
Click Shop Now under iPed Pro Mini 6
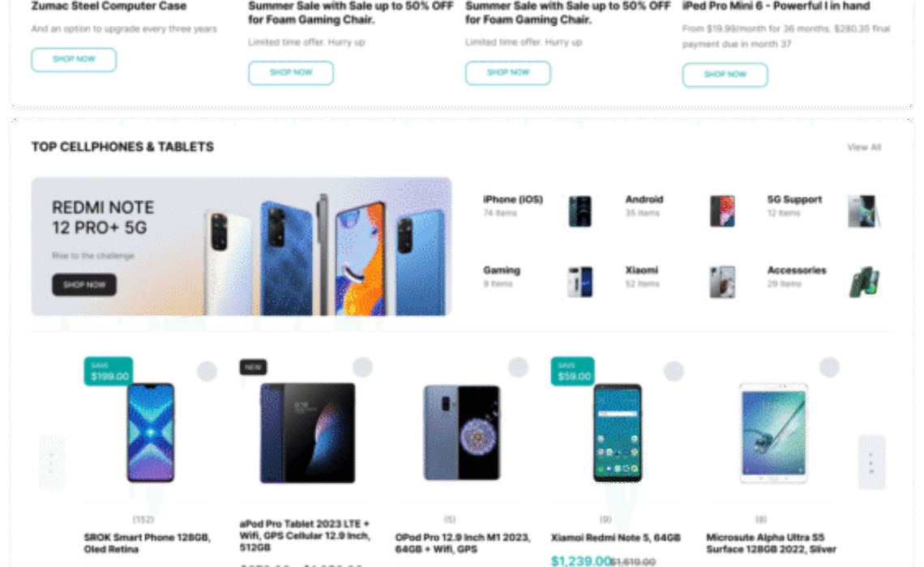coord(725,75)
